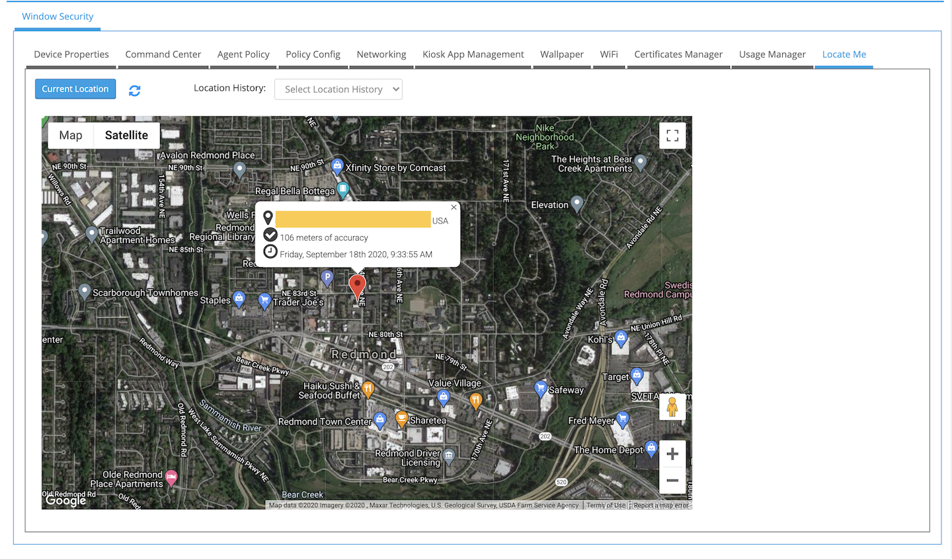Viewport: 952px width, 560px height.
Task: Click the red location marker pin
Action: [x=357, y=288]
